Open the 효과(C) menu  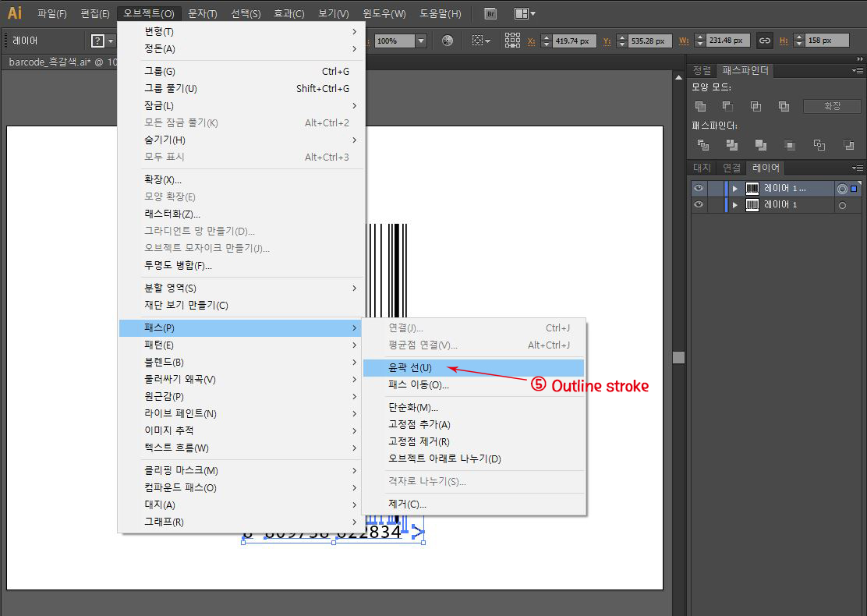coord(288,14)
